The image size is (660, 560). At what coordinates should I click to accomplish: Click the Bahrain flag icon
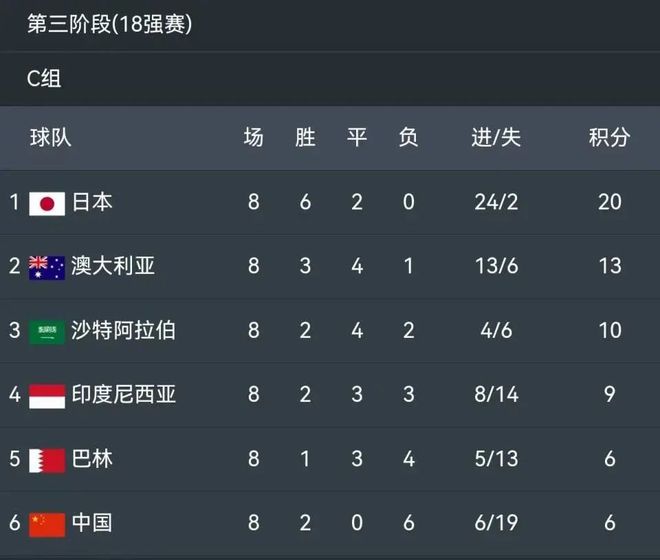click(x=47, y=461)
